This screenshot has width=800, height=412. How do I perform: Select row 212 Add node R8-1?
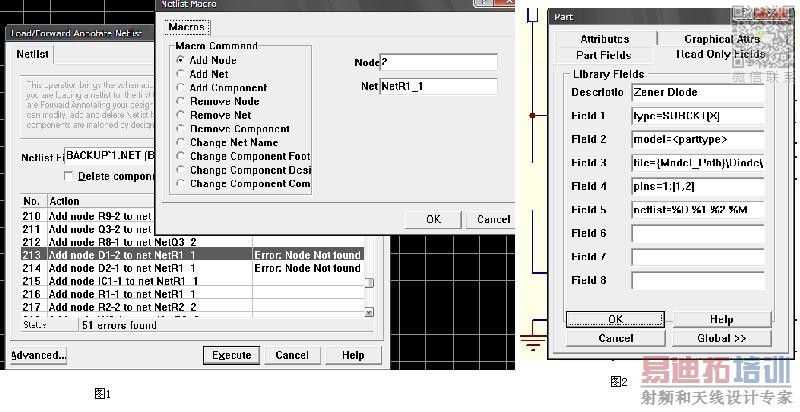tap(192, 242)
